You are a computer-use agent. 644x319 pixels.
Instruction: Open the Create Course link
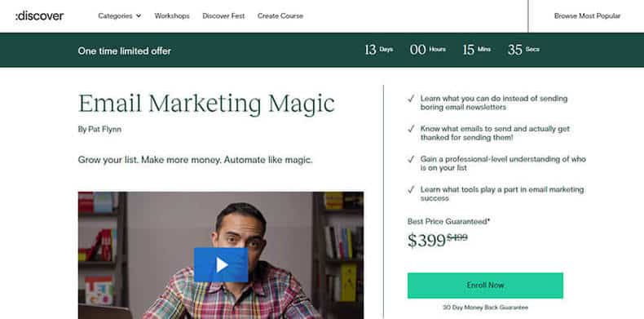tap(280, 16)
